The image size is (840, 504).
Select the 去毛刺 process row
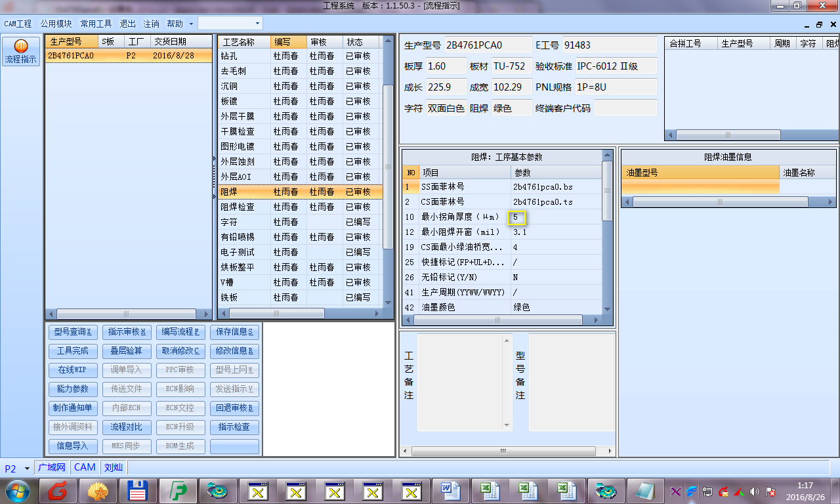pos(300,71)
